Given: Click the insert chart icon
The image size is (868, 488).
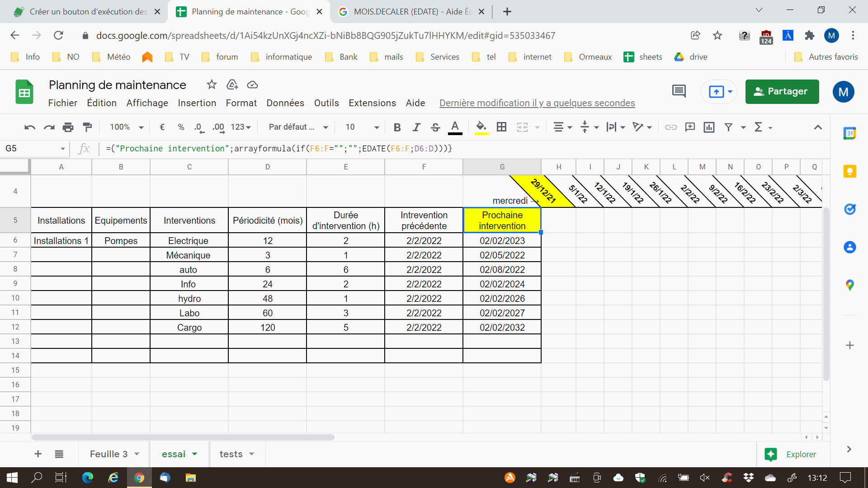Looking at the screenshot, I should (x=709, y=127).
